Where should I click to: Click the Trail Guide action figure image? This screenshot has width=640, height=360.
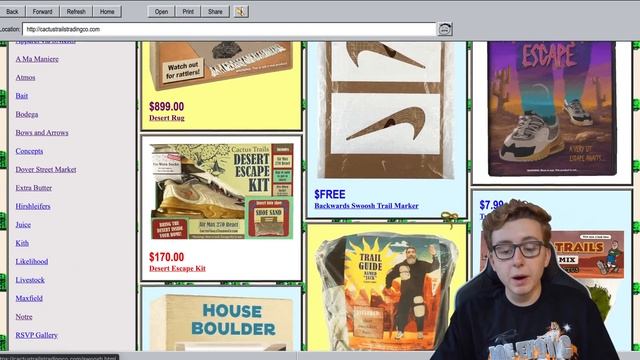387,291
